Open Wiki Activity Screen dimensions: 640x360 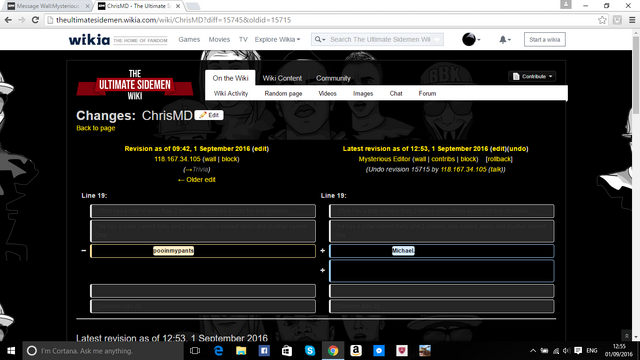coord(231,93)
